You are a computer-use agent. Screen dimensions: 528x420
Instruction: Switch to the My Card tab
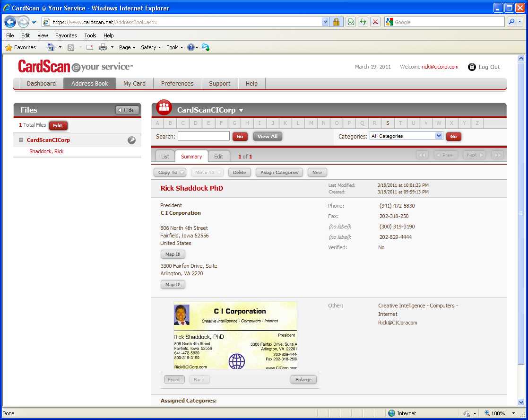click(x=134, y=84)
